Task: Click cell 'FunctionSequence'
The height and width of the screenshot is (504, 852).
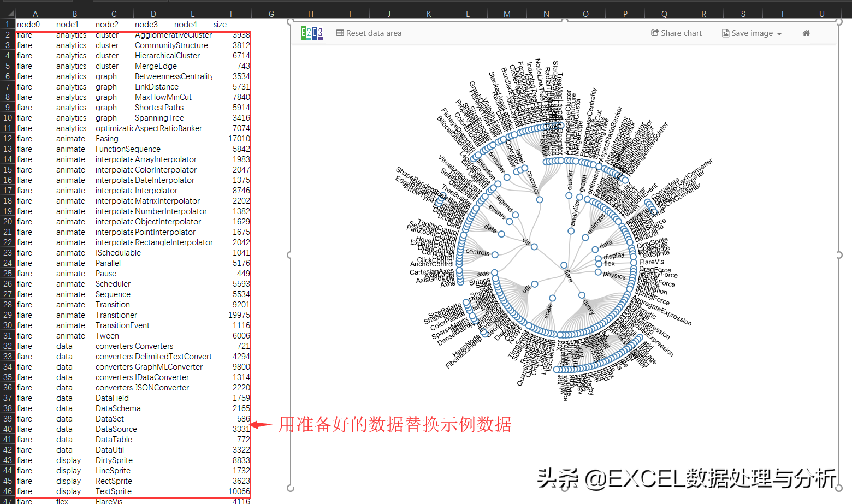Action: coord(128,149)
